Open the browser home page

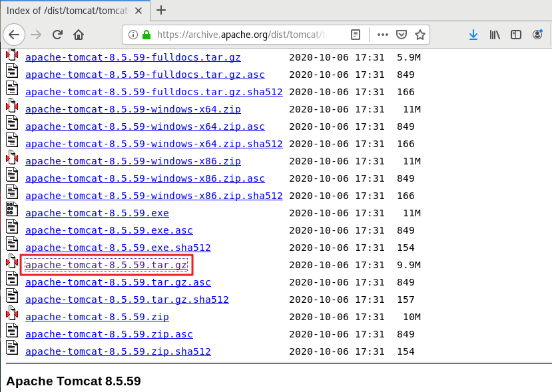point(79,35)
